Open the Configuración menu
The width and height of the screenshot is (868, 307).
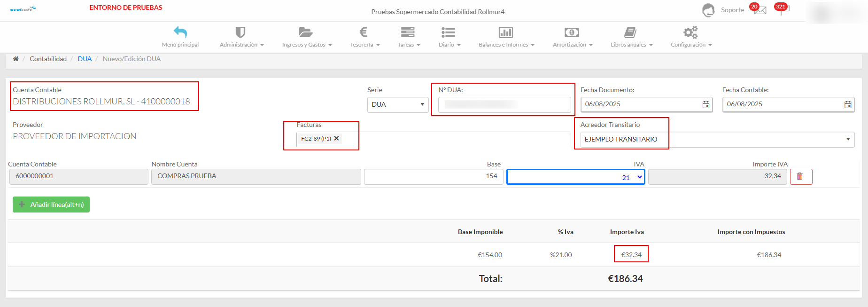click(x=690, y=37)
